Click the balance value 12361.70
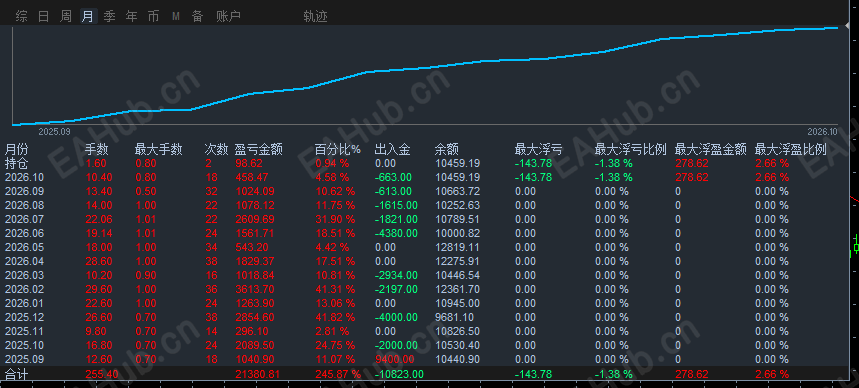 coord(457,289)
